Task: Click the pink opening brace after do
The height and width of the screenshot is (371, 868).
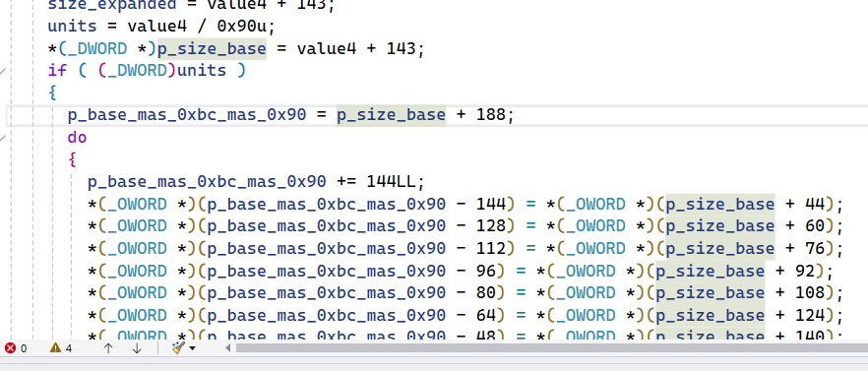Action: coord(73,159)
